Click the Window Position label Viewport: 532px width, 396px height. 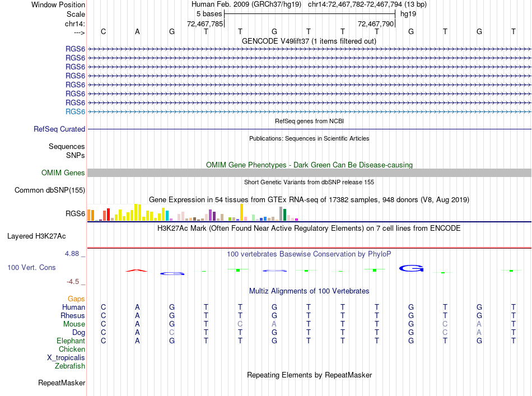click(58, 4)
